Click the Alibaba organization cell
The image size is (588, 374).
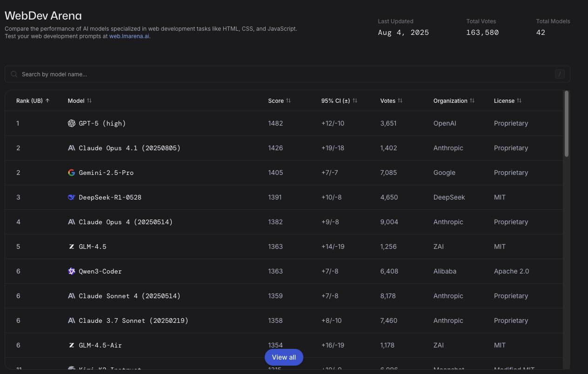[445, 271]
